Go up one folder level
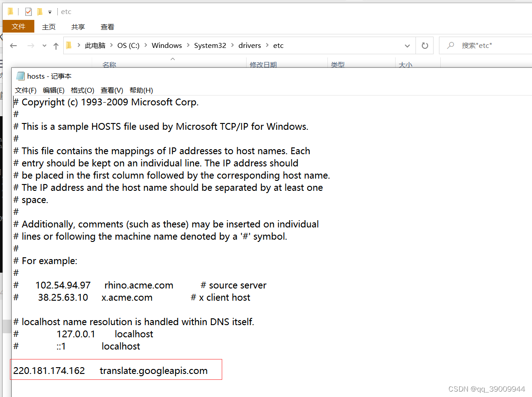The image size is (532, 397). pos(56,46)
